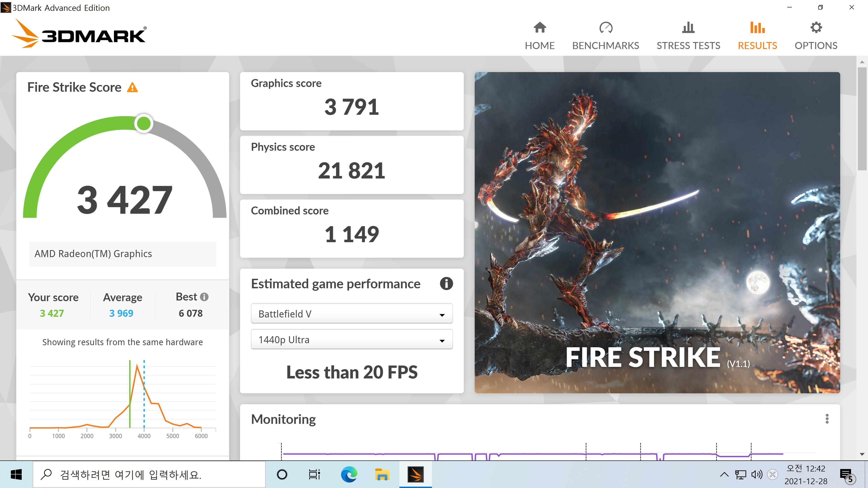Click the Fire Strike Score warning icon
Screen dimensions: 868x488
tap(132, 88)
